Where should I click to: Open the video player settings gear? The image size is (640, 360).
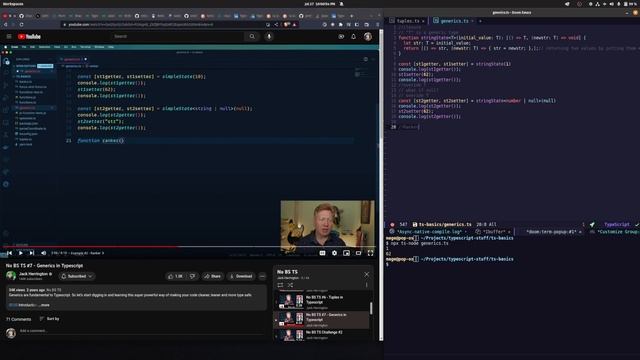pyautogui.click(x=334, y=253)
